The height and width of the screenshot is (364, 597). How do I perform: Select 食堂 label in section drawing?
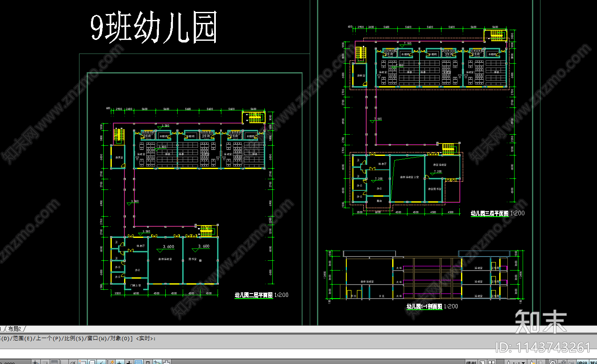point(382,296)
